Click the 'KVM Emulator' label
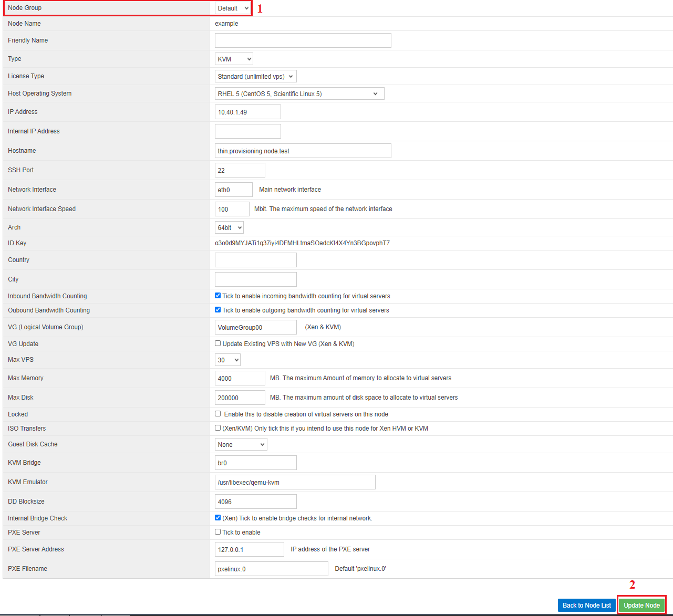The width and height of the screenshot is (673, 616). 28,482
